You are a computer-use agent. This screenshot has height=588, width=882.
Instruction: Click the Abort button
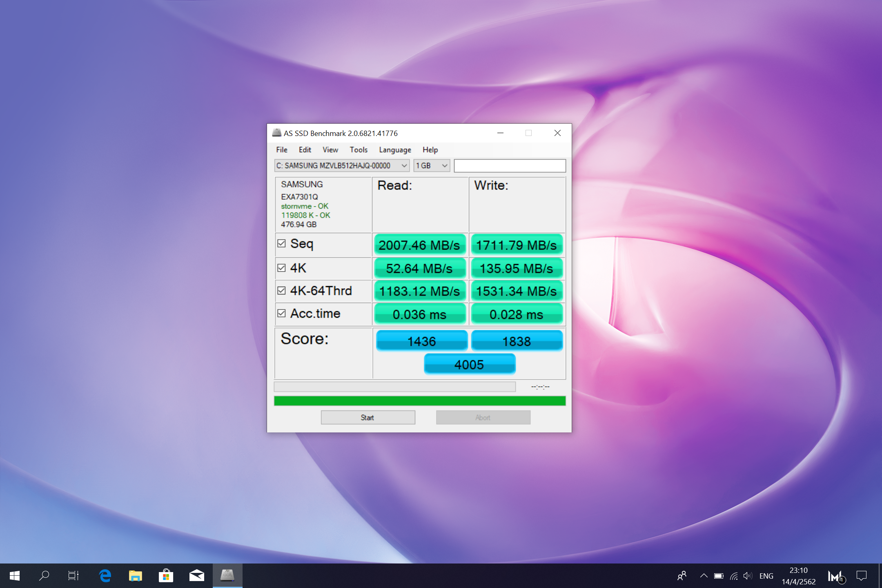483,417
